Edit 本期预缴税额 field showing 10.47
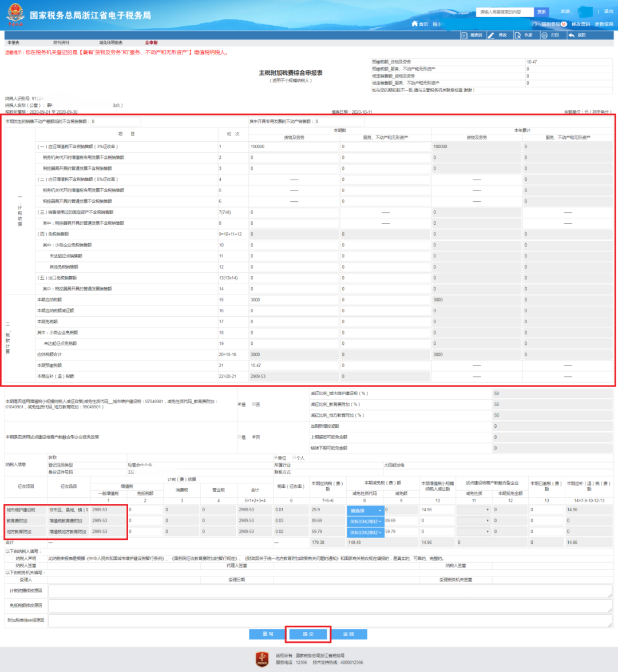This screenshot has width=618, height=672. [294, 365]
